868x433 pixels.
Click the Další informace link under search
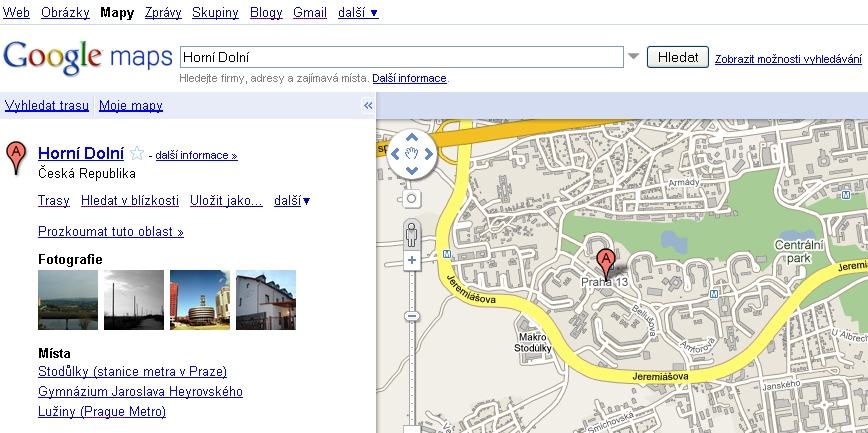point(409,78)
